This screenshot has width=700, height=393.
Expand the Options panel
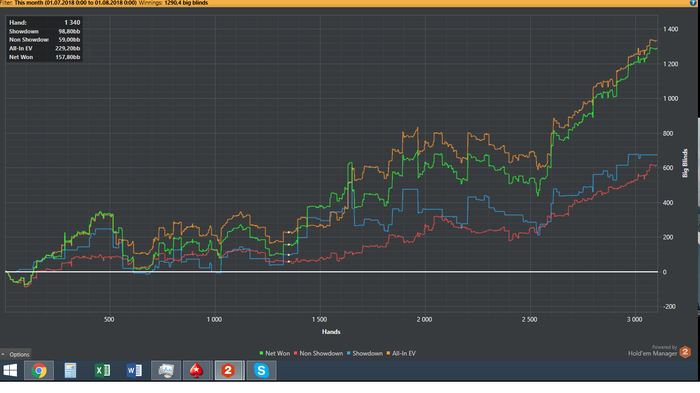16,354
